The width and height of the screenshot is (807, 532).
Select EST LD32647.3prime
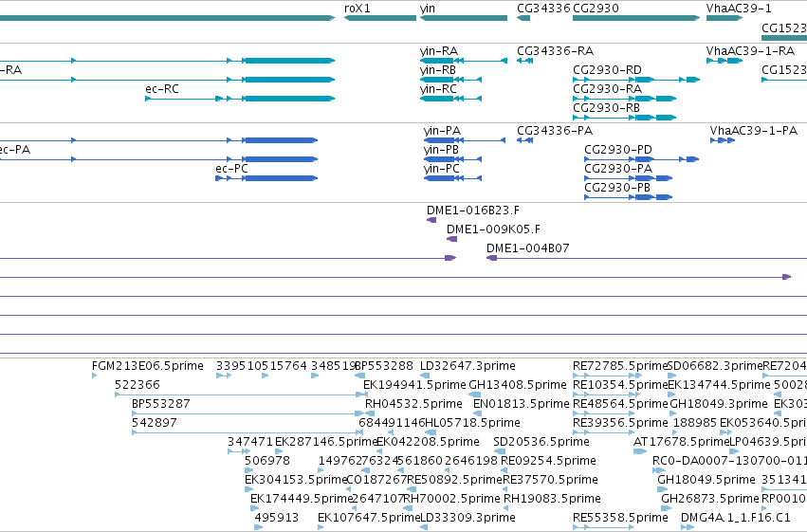[x=425, y=376]
